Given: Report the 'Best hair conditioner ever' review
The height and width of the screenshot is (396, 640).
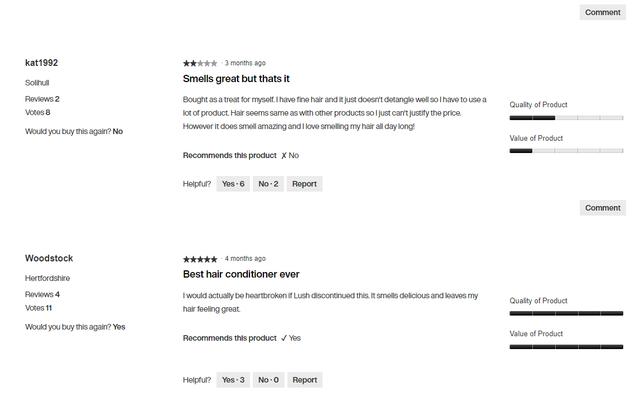Looking at the screenshot, I should coord(305,380).
